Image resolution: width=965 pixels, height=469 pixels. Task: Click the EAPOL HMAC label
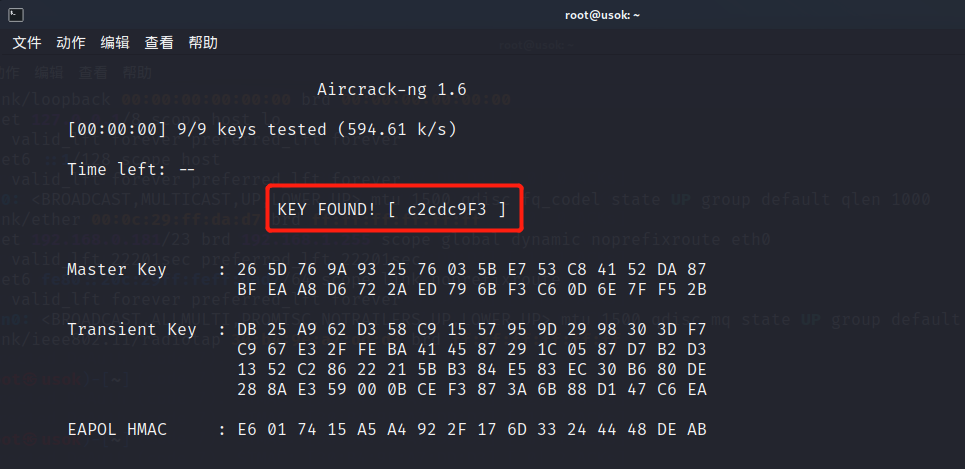(117, 430)
